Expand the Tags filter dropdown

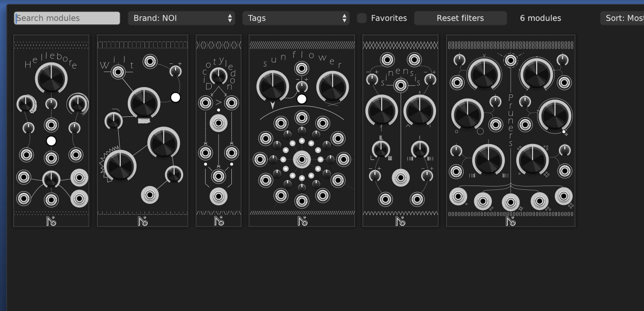pyautogui.click(x=296, y=18)
